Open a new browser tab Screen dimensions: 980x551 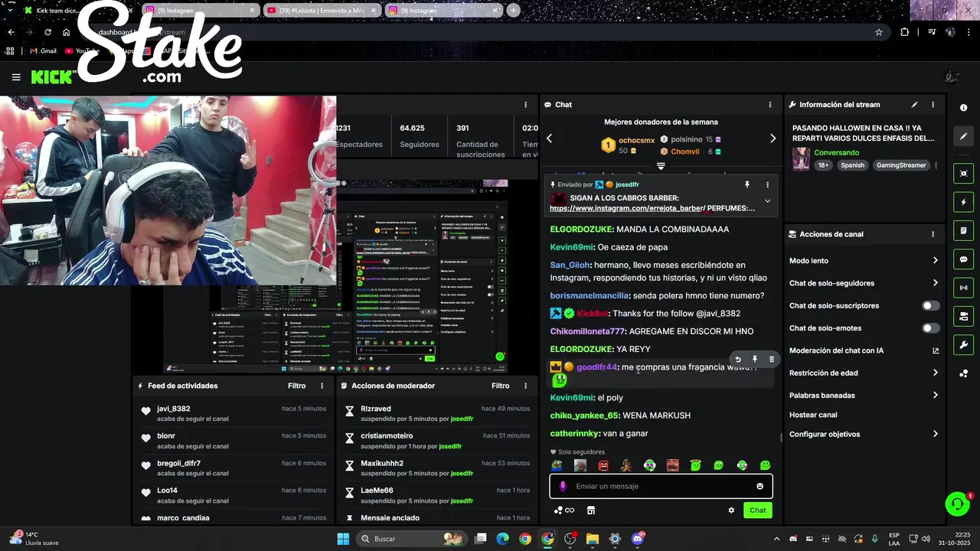click(513, 11)
